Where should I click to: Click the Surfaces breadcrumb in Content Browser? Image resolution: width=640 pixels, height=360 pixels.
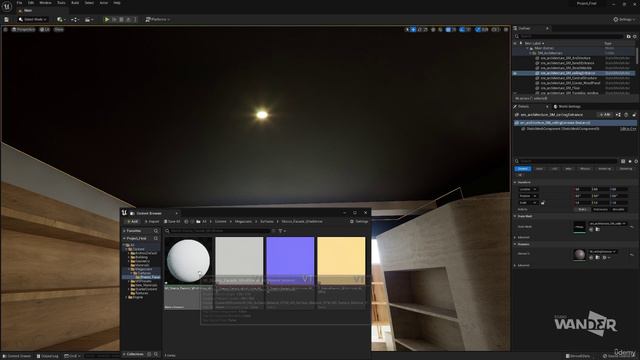pyautogui.click(x=267, y=222)
